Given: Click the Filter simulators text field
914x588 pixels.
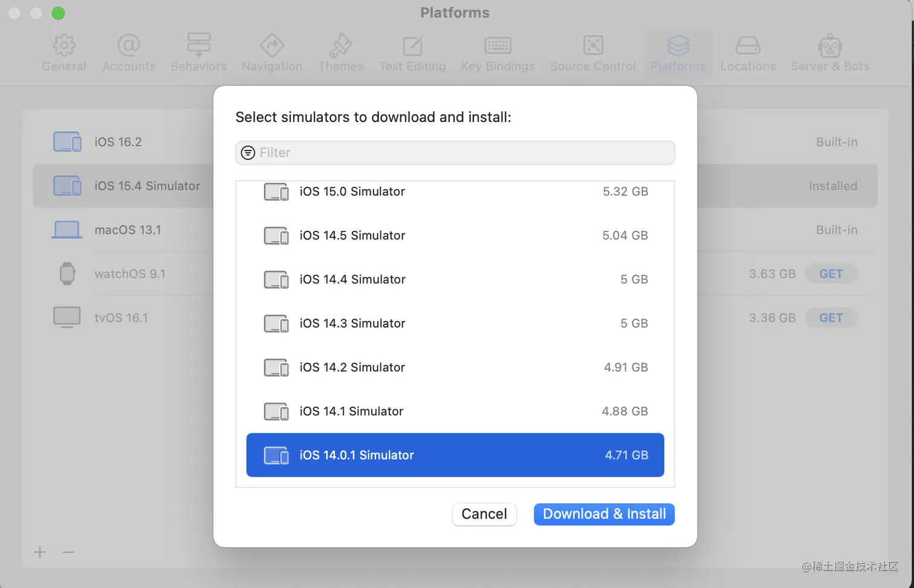Looking at the screenshot, I should pyautogui.click(x=455, y=153).
